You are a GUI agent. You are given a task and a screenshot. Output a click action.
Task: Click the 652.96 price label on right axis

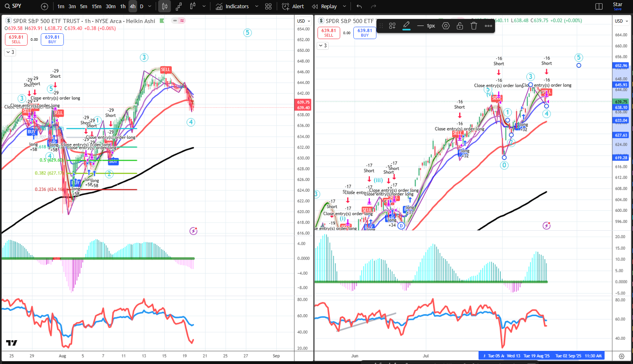click(621, 65)
